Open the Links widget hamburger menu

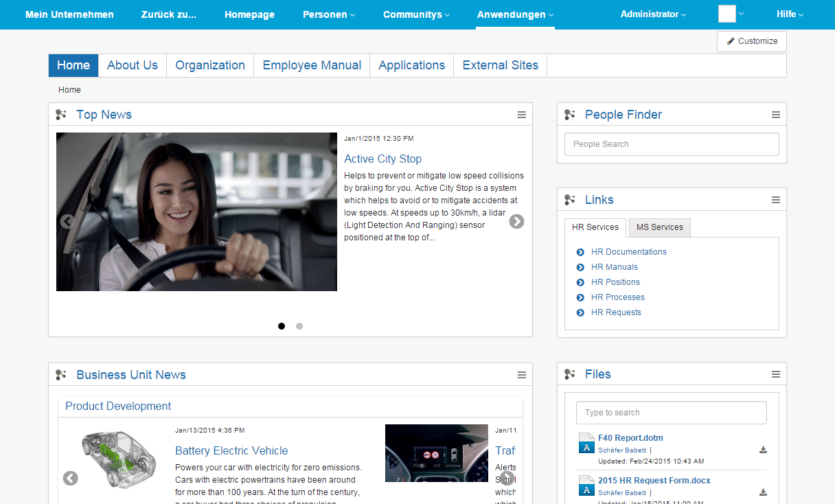(x=776, y=200)
